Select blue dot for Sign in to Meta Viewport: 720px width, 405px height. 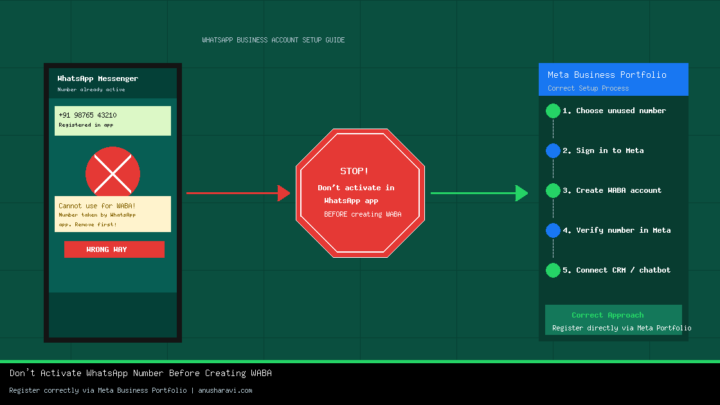553,151
